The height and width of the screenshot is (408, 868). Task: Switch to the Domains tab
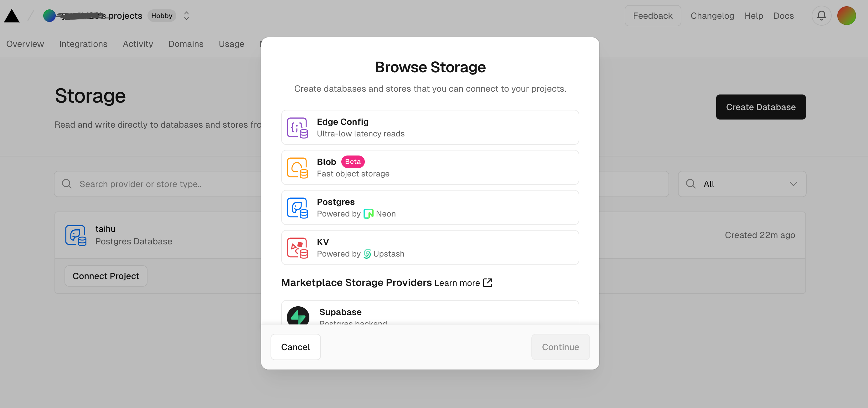[x=186, y=44]
